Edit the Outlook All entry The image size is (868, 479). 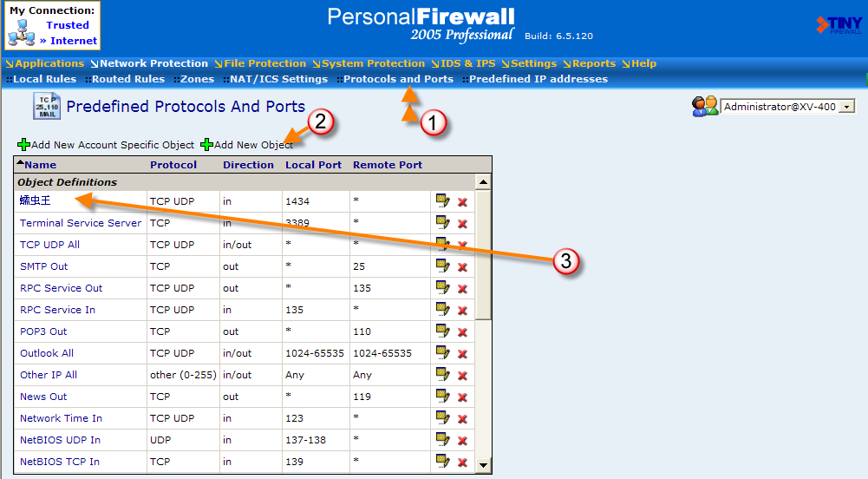442,352
